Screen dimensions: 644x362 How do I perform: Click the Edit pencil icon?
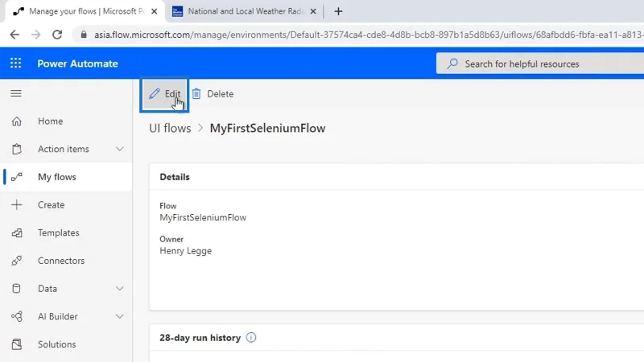pos(154,93)
